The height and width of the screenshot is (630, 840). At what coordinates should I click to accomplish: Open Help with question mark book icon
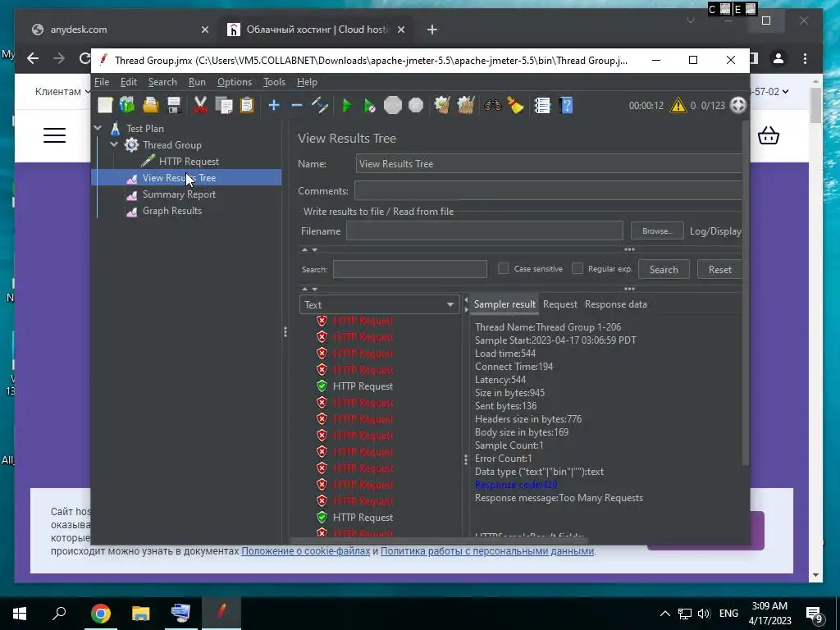pyautogui.click(x=566, y=105)
